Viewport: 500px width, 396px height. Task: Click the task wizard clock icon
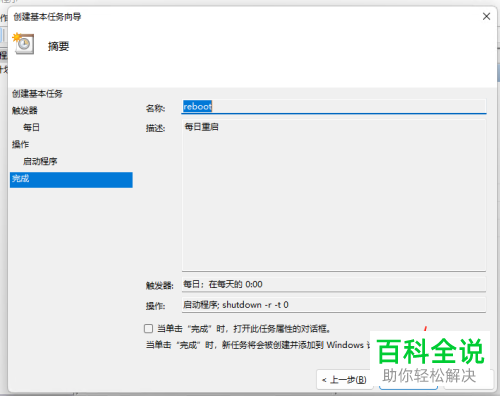tap(23, 43)
